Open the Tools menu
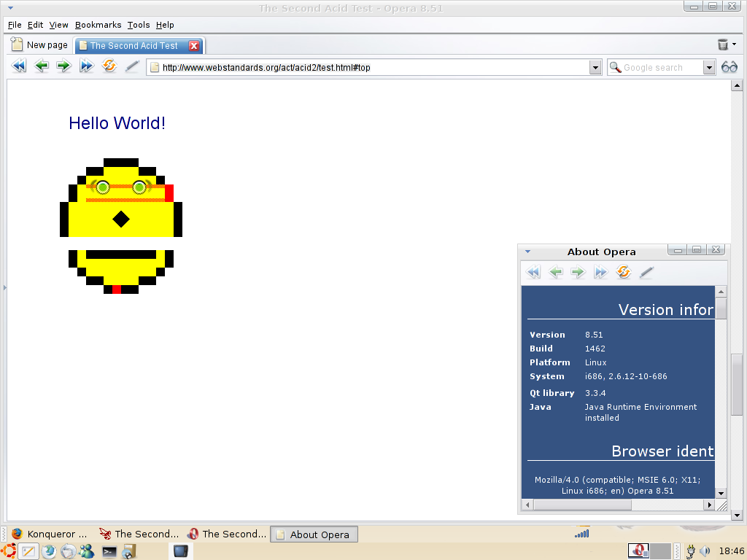Viewport: 747px width, 560px height. 139,25
